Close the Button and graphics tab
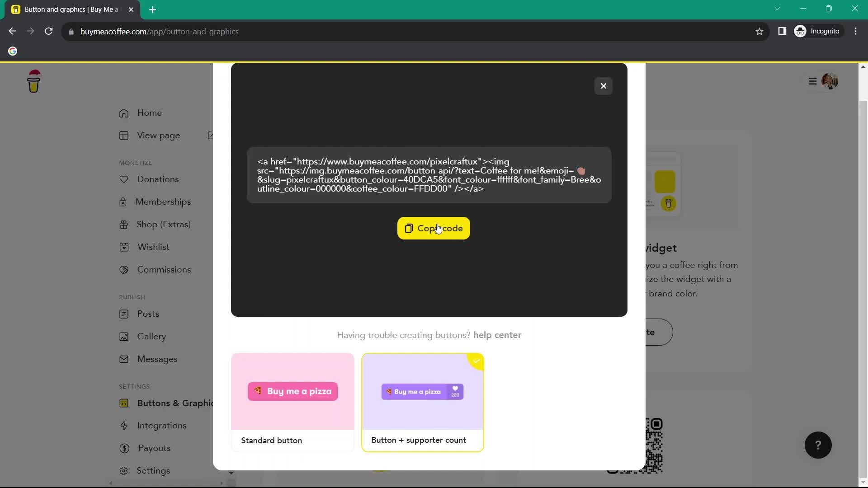 pos(131,9)
